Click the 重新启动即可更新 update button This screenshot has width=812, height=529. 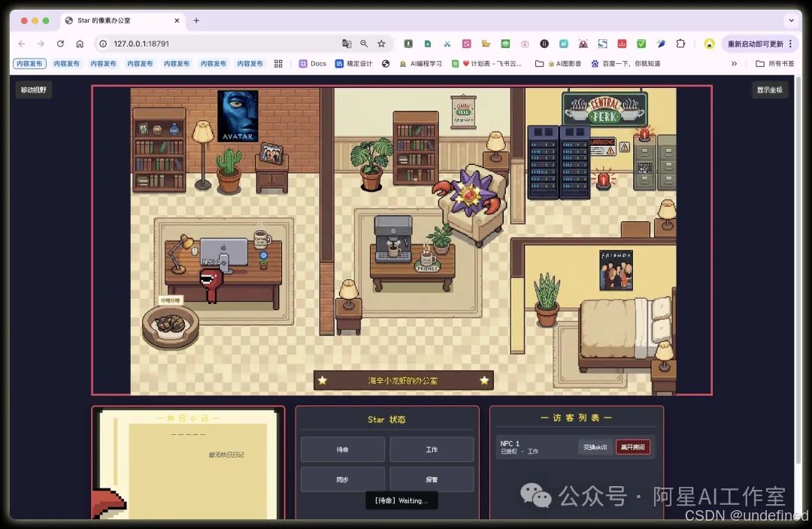[756, 44]
